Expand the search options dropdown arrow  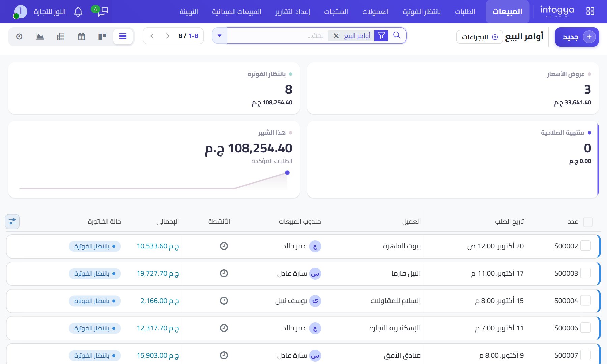220,36
